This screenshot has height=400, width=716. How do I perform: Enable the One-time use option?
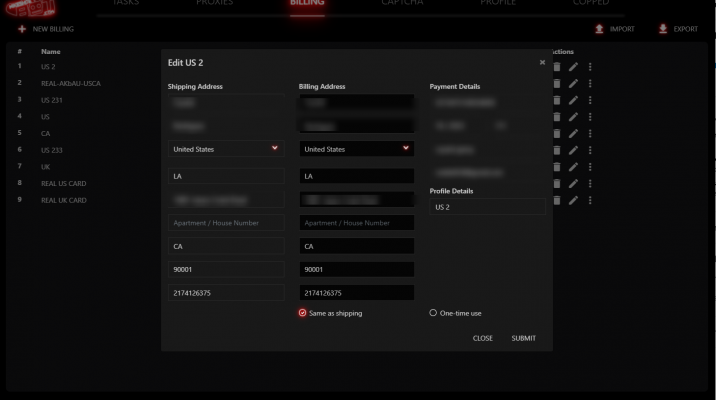433,313
